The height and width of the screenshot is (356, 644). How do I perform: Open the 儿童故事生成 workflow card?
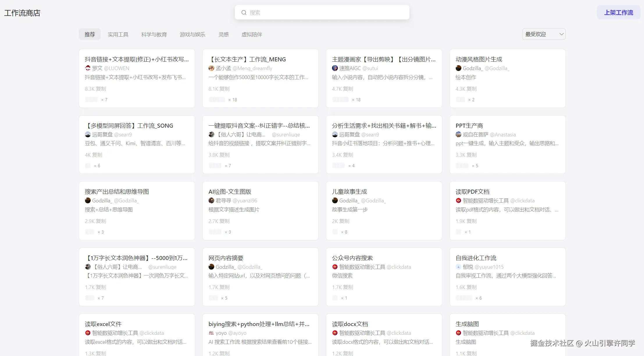point(384,211)
